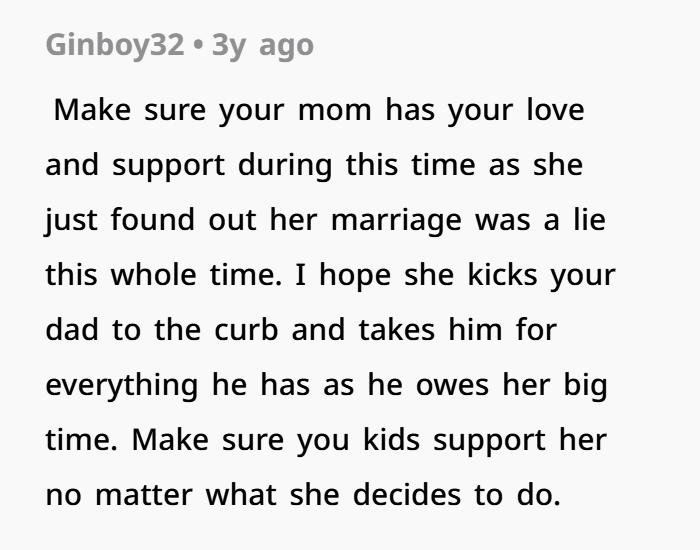Click the final line "no matter what she decides"

click(303, 493)
